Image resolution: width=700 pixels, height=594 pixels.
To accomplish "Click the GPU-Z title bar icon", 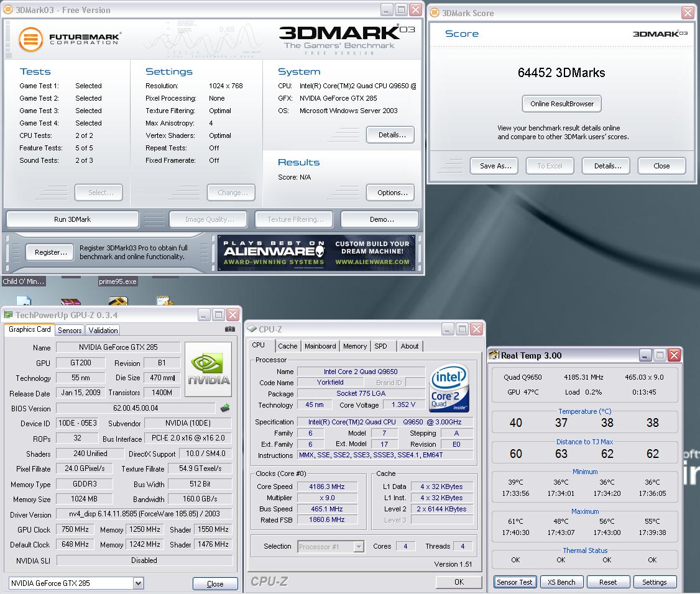I will 8,315.
